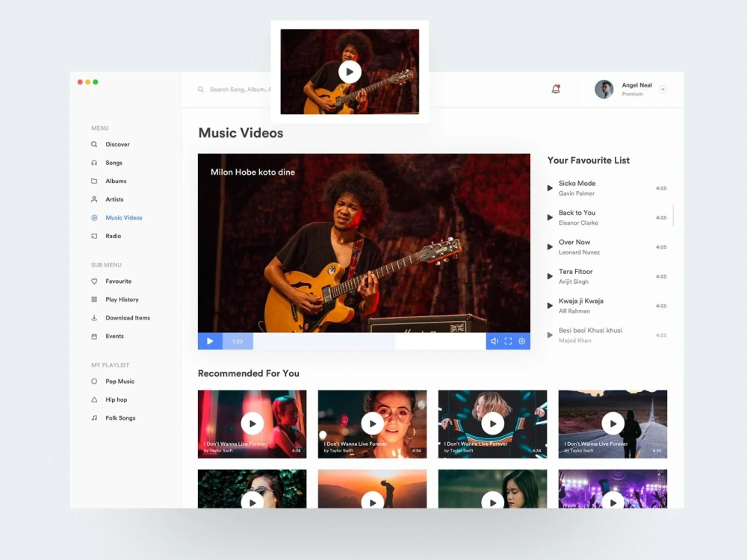Click the Hip hop triangle icon

tap(94, 399)
